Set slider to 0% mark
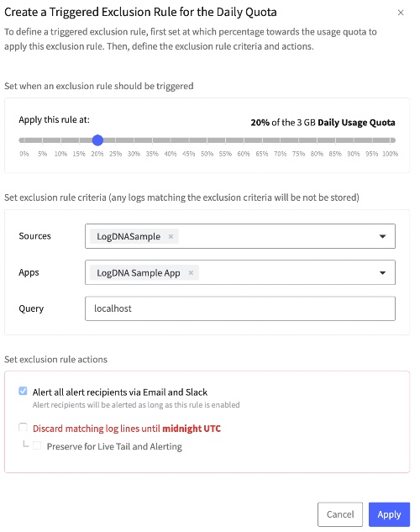The image size is (420, 532). pyautogui.click(x=24, y=140)
